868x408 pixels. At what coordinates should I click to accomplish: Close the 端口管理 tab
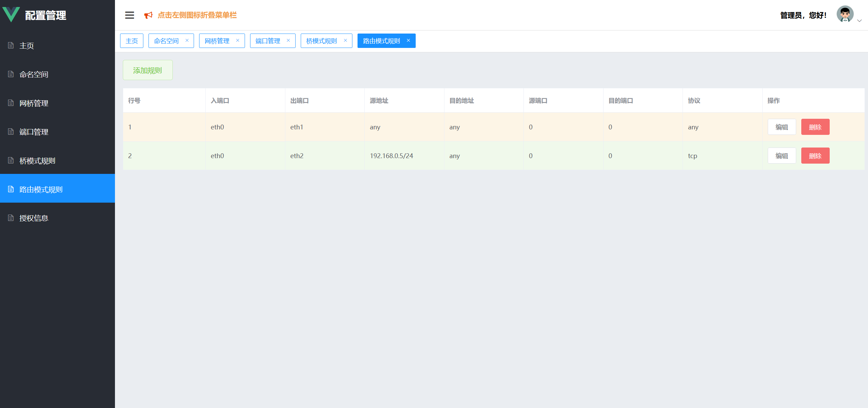288,40
